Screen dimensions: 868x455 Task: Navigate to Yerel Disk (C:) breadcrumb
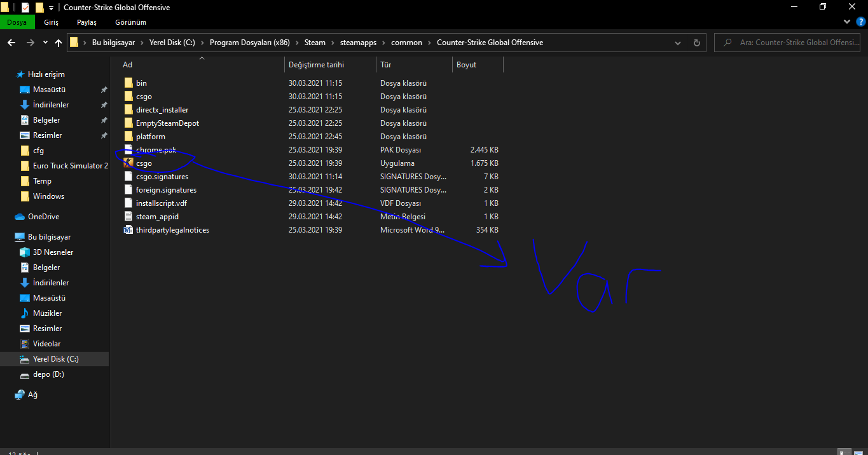click(x=172, y=43)
